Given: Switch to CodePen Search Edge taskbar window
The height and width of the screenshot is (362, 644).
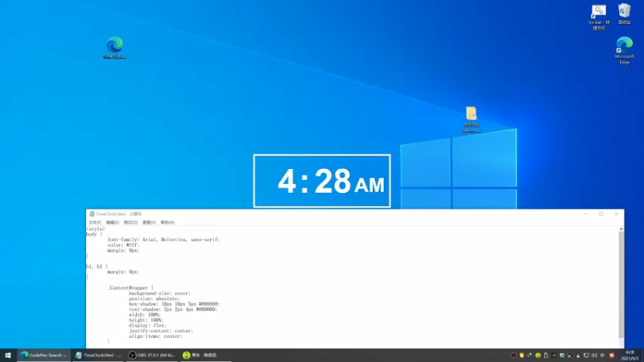Looking at the screenshot, I should [x=43, y=356].
